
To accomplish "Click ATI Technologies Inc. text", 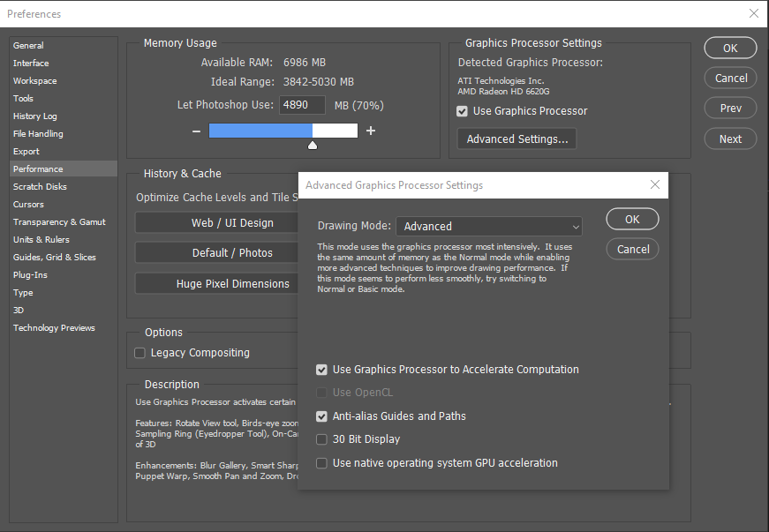I will pyautogui.click(x=501, y=81).
